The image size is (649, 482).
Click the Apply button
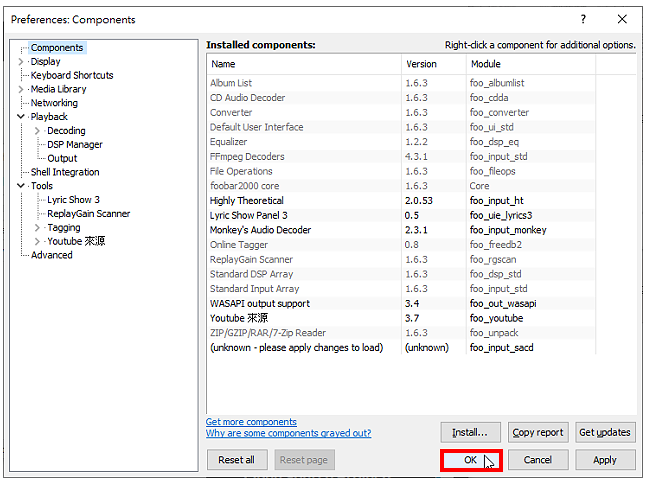605,460
